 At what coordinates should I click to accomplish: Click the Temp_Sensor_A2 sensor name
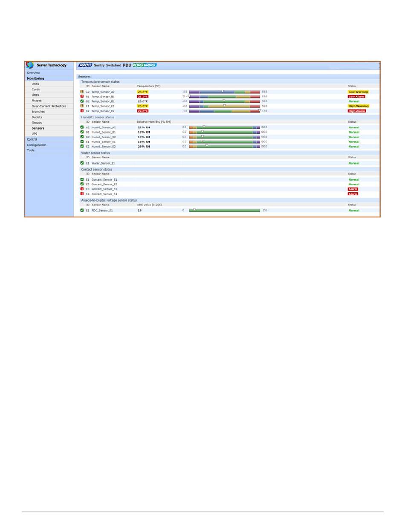tap(103, 92)
